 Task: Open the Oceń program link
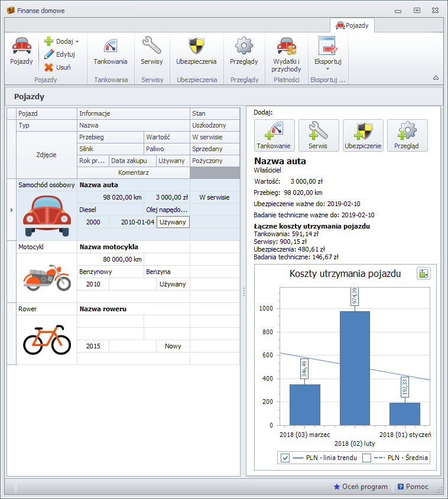(361, 487)
